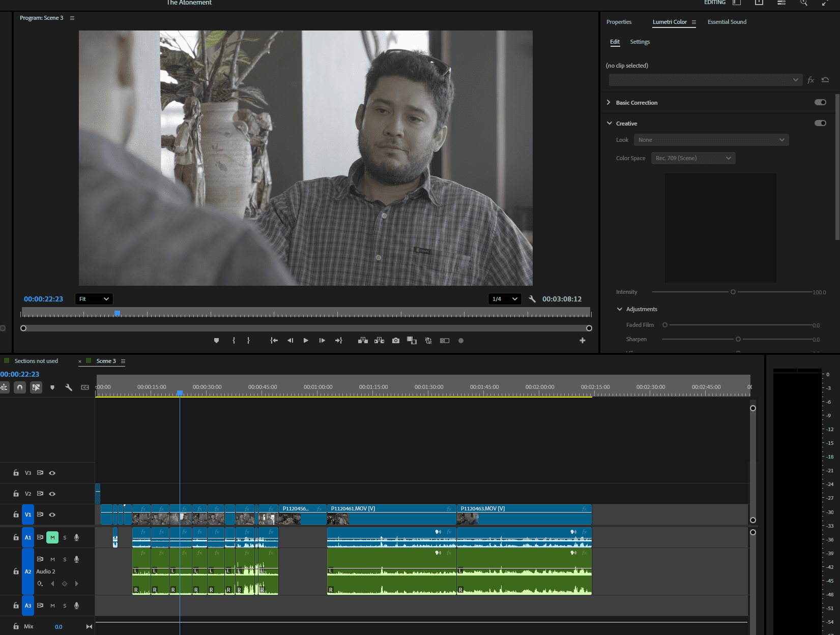Click the voice-over record microphone on A1
The width and height of the screenshot is (840, 635).
(77, 537)
